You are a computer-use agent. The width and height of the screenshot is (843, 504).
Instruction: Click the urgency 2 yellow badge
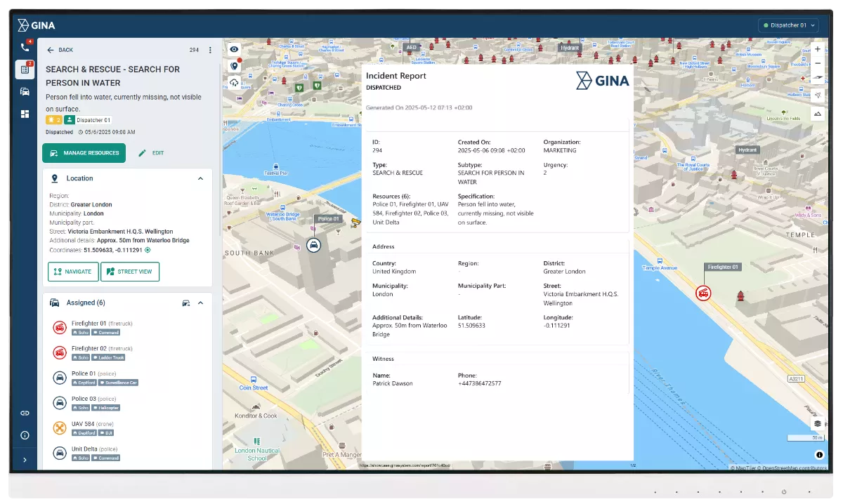pyautogui.click(x=53, y=120)
